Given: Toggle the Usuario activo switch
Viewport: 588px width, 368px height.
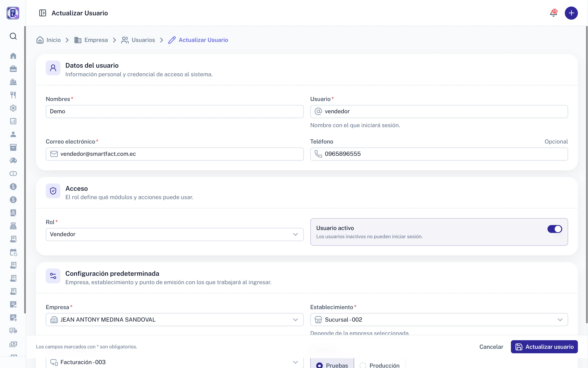Looking at the screenshot, I should [555, 229].
